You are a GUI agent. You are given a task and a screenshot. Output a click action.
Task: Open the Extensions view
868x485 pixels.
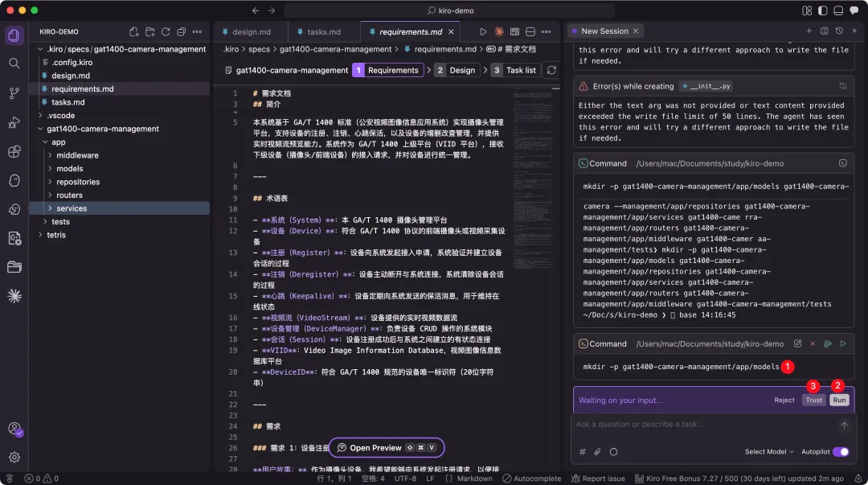pos(14,152)
